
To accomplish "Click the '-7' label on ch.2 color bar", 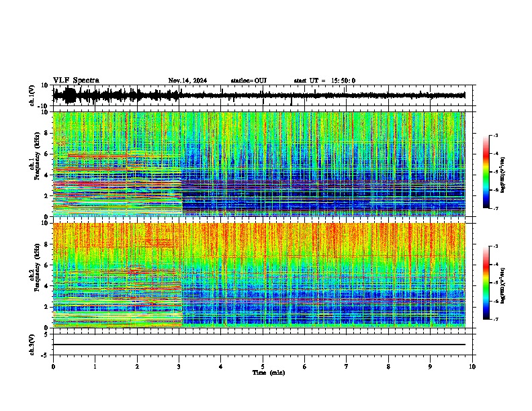I will 495,320.
